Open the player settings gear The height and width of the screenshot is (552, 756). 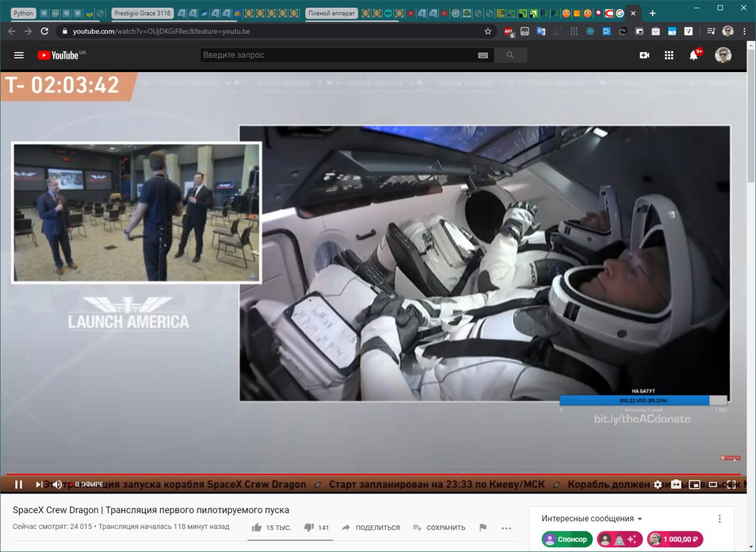(658, 485)
